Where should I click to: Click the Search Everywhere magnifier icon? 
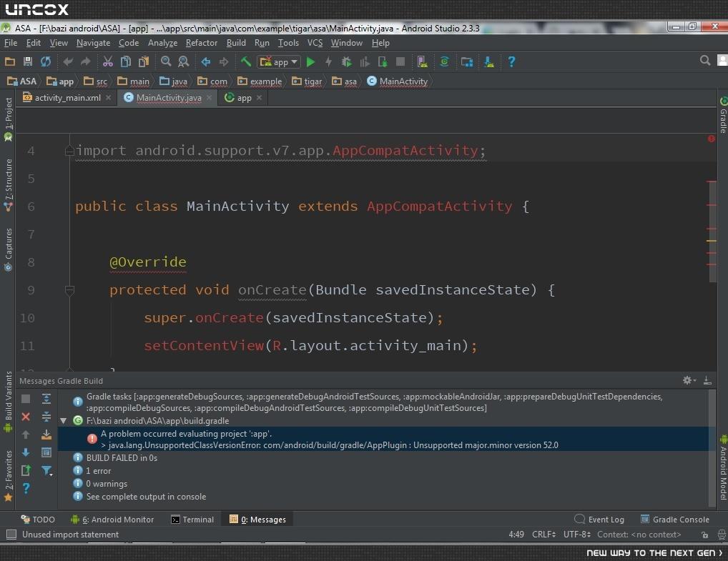[705, 60]
